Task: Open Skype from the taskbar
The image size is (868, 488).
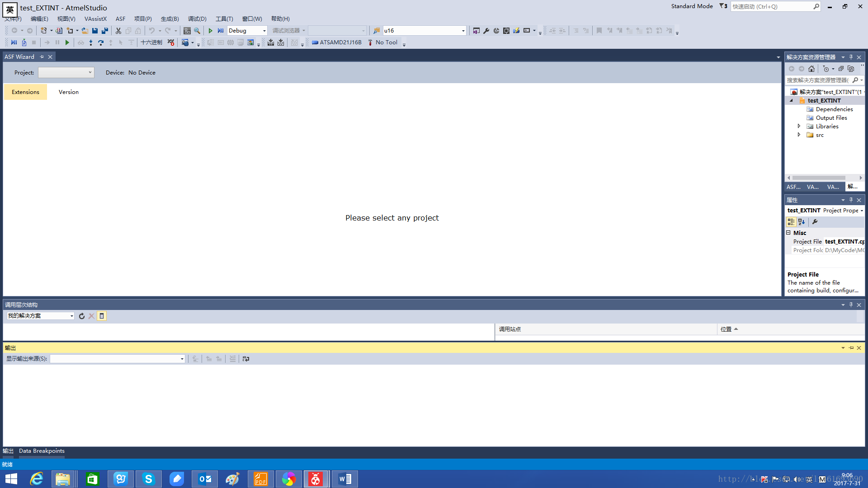Action: point(148,479)
